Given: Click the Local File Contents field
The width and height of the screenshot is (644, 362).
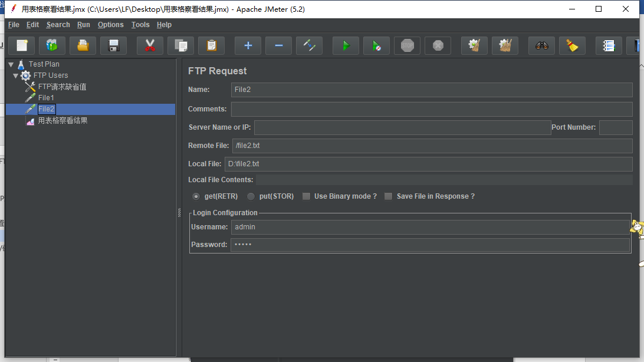Looking at the screenshot, I should pyautogui.click(x=444, y=180).
